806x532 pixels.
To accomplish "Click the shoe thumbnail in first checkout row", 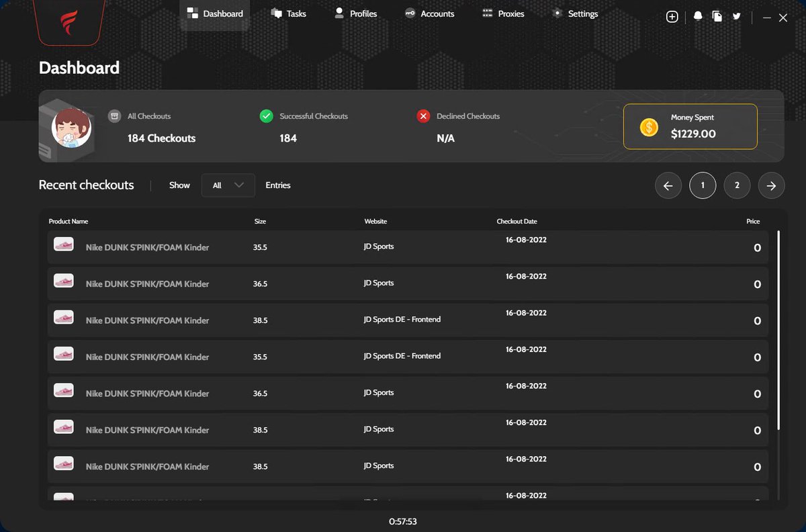I will (x=64, y=245).
